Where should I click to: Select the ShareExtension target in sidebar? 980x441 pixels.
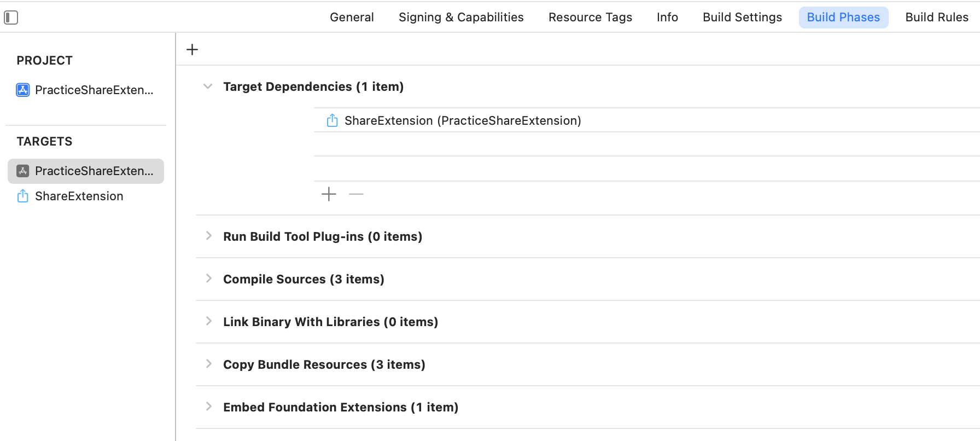coord(79,196)
